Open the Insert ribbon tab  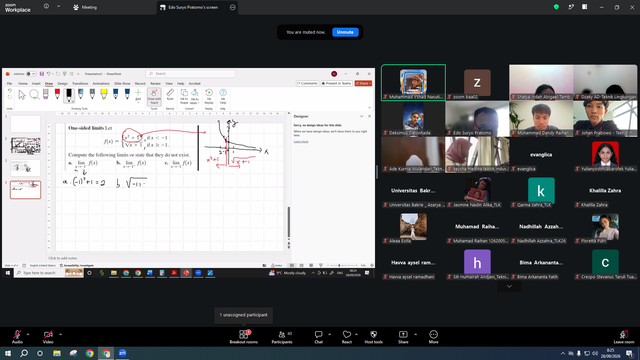[x=36, y=83]
